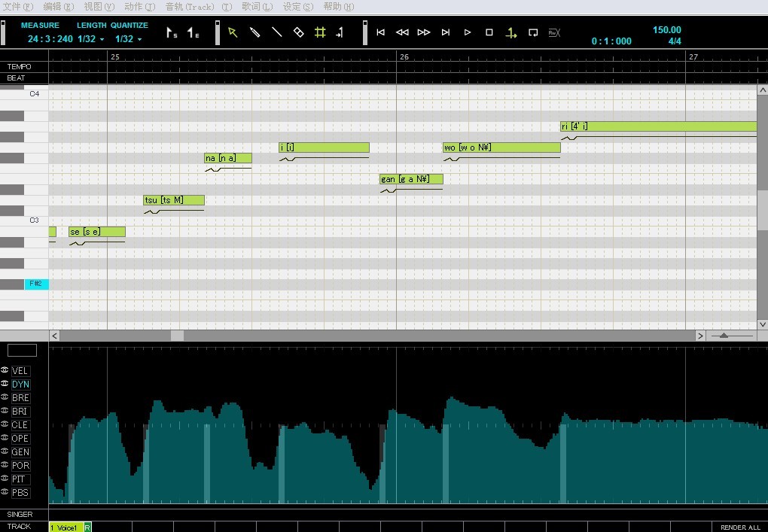This screenshot has height=532, width=768.
Task: Open the LENGTH 1/32 dropdown
Action: (91, 39)
